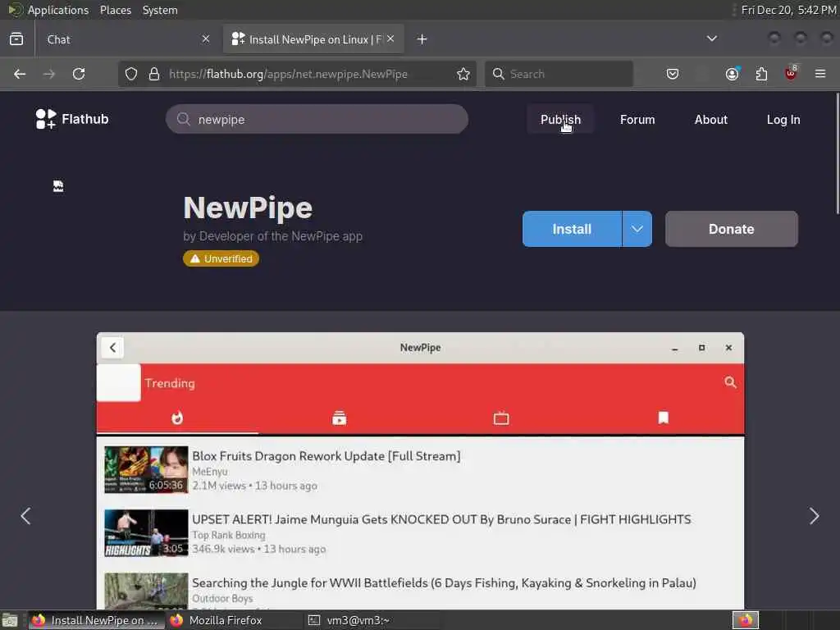Screen dimensions: 840x630
Task: Open Firefox account icon
Action: [732, 74]
